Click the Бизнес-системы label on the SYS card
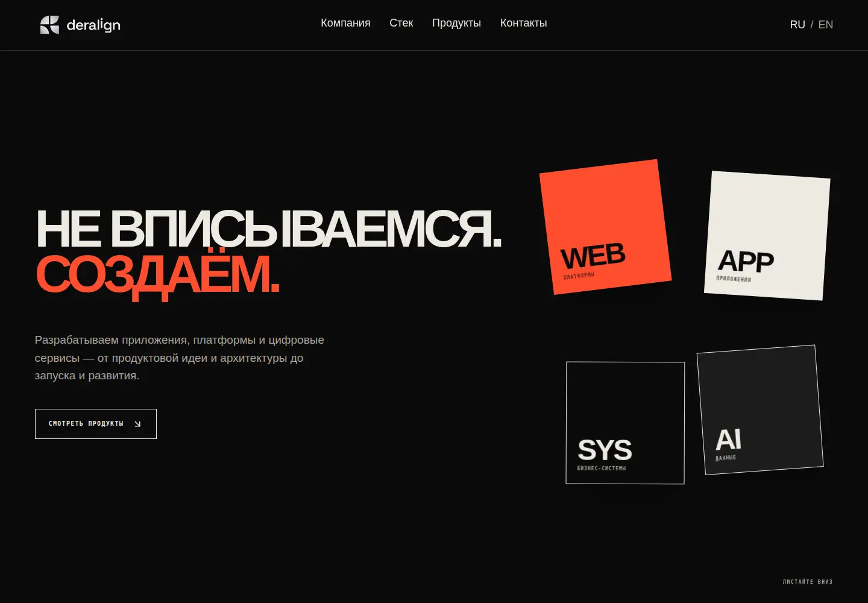 602,468
